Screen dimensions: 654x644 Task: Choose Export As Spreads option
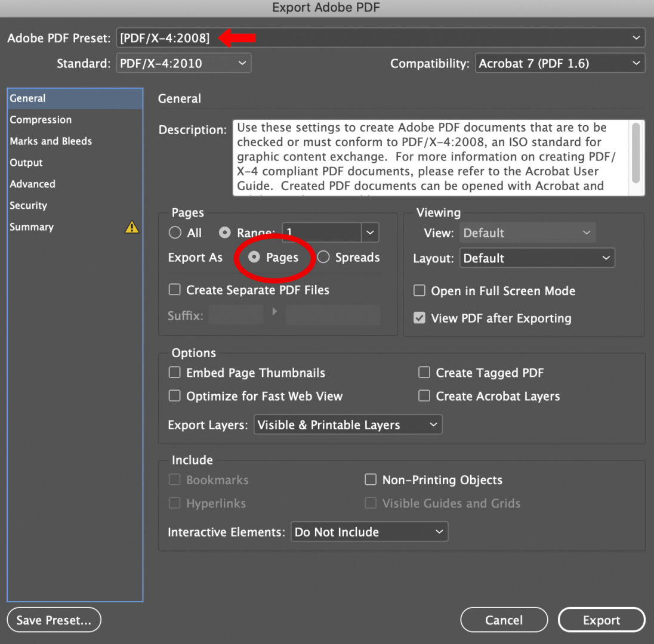[x=323, y=257]
